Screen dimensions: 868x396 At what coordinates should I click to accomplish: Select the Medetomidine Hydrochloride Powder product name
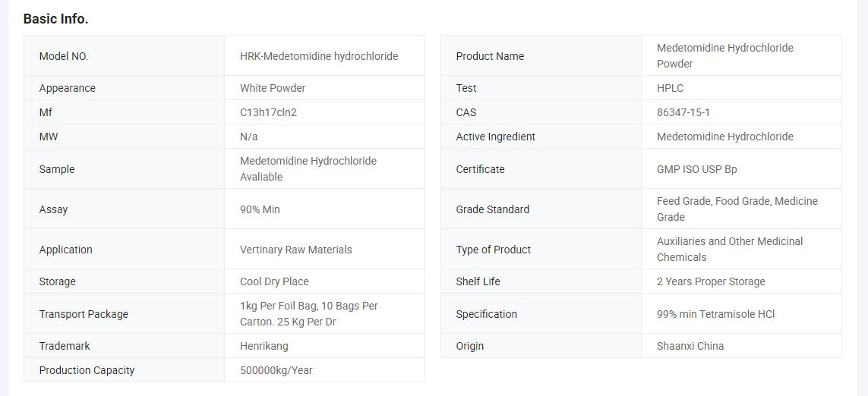tap(724, 55)
